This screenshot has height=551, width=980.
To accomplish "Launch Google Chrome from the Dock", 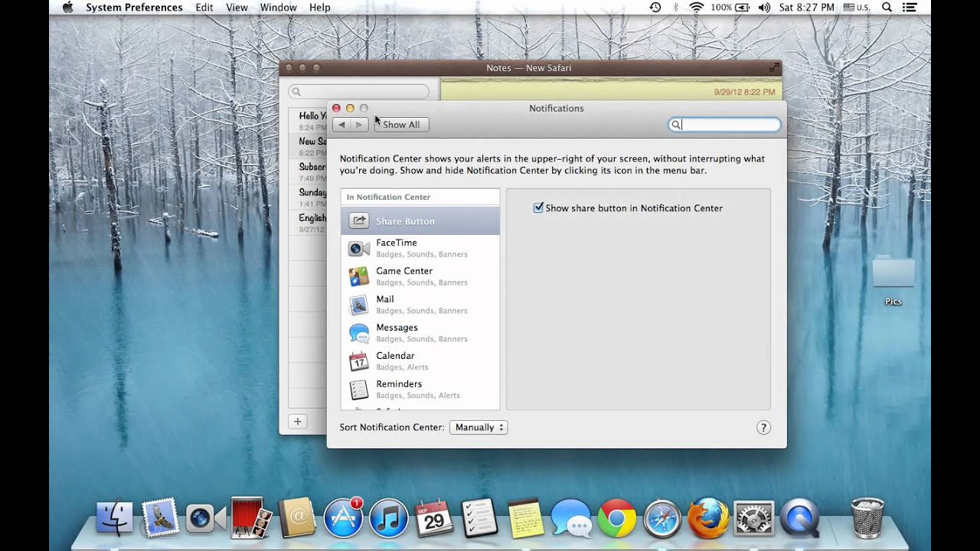I will click(617, 518).
